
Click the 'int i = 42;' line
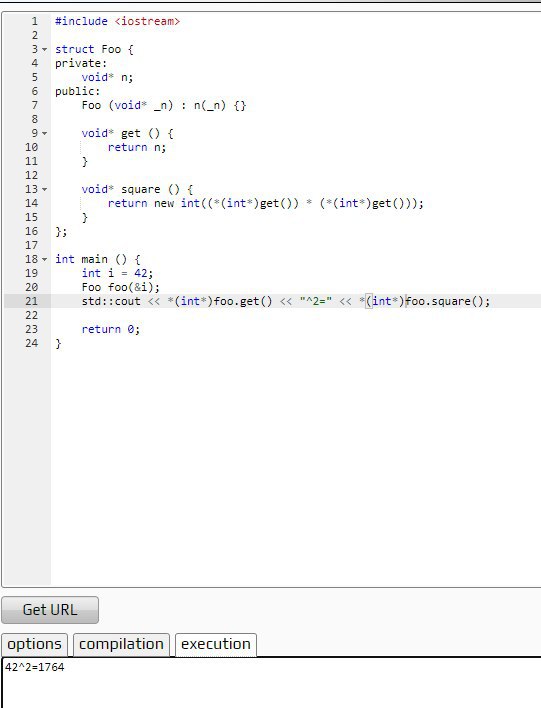point(117,273)
